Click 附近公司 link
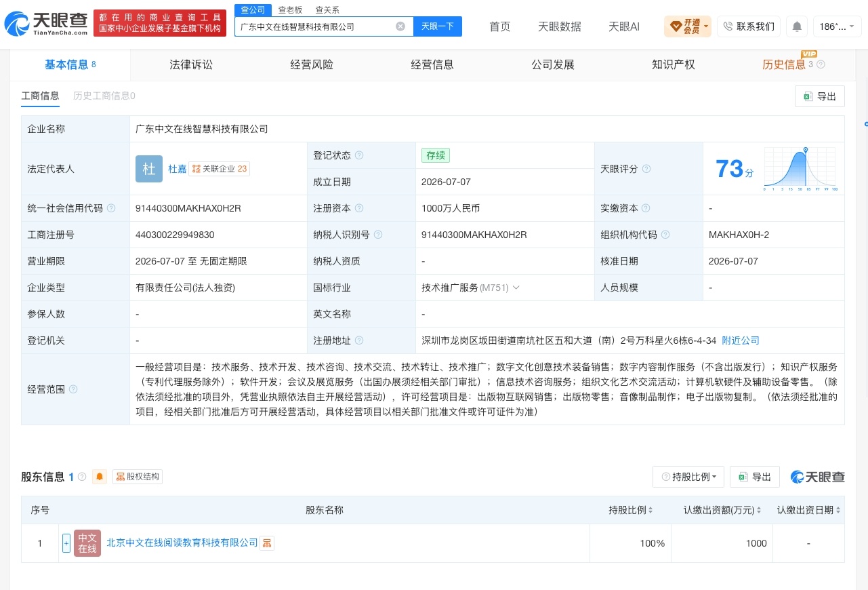 741,340
